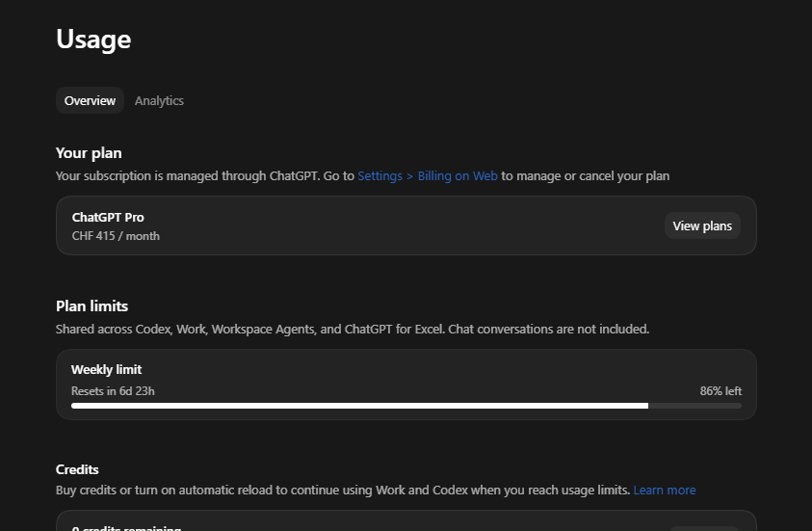Click the Usage page heading
This screenshot has height=531, width=812.
93,40
